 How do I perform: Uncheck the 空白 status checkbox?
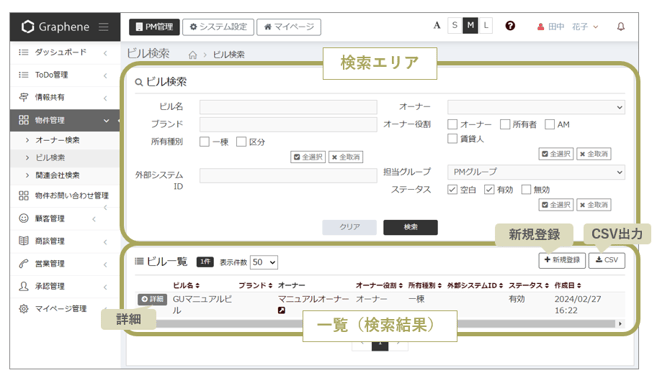point(452,189)
